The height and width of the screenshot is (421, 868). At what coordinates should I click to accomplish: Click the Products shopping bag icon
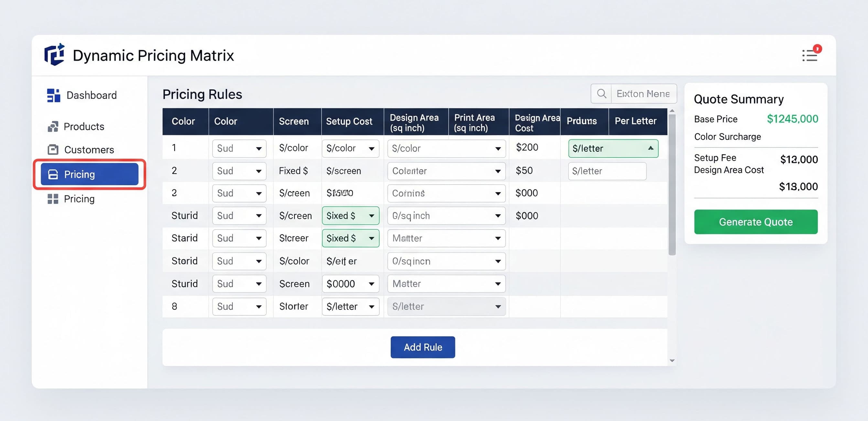(x=53, y=126)
